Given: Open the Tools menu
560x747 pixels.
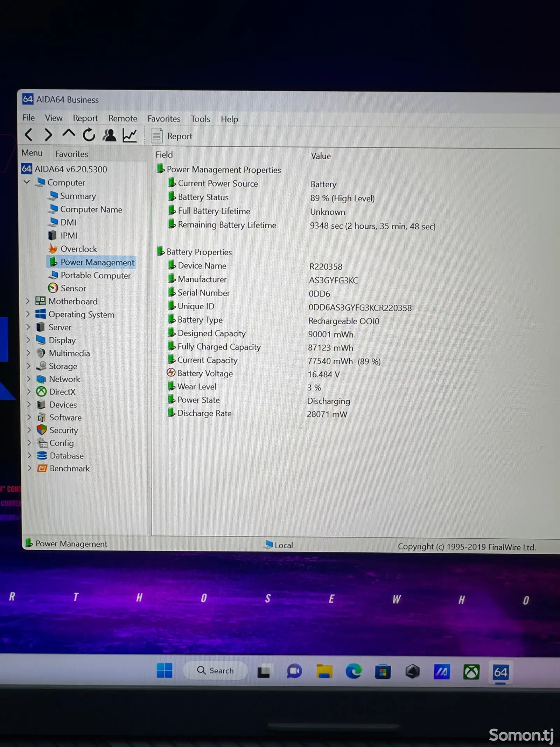Looking at the screenshot, I should point(201,119).
